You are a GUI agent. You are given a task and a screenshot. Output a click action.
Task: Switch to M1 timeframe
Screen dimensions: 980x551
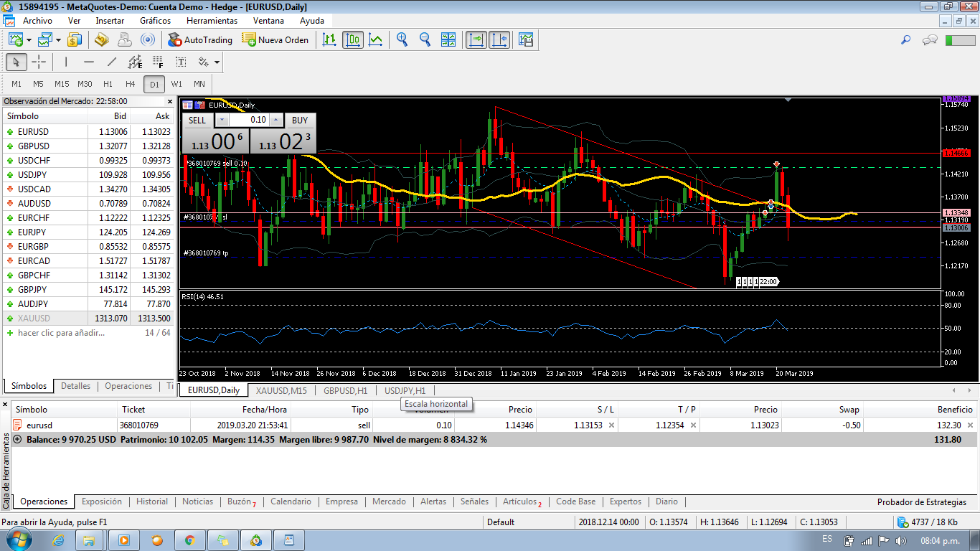pyautogui.click(x=17, y=84)
